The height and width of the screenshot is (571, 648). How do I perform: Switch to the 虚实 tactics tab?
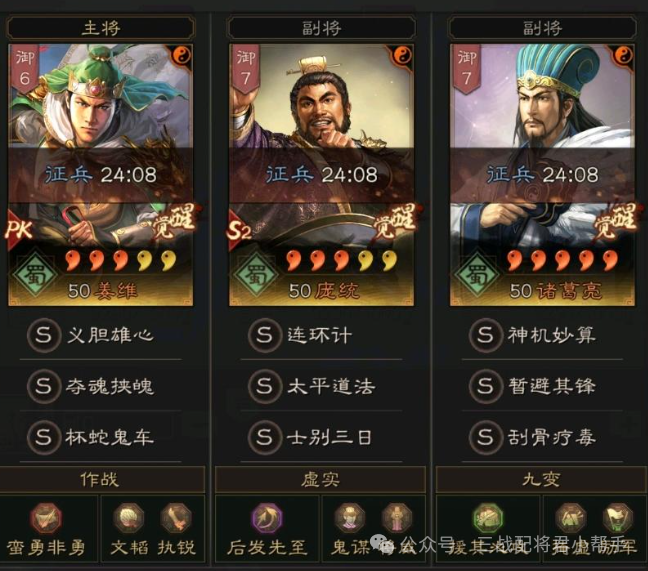coord(320,479)
